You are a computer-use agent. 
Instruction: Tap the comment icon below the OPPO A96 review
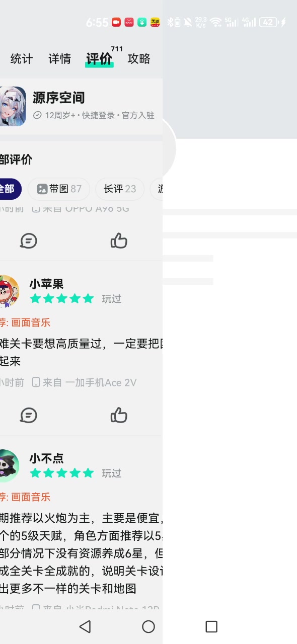point(29,241)
